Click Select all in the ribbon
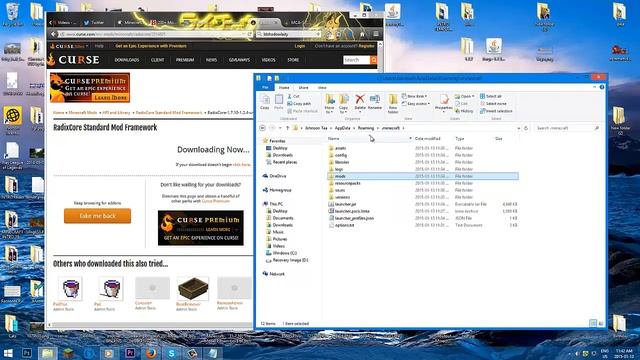Screen dimensions: 640x360 coord(491,96)
